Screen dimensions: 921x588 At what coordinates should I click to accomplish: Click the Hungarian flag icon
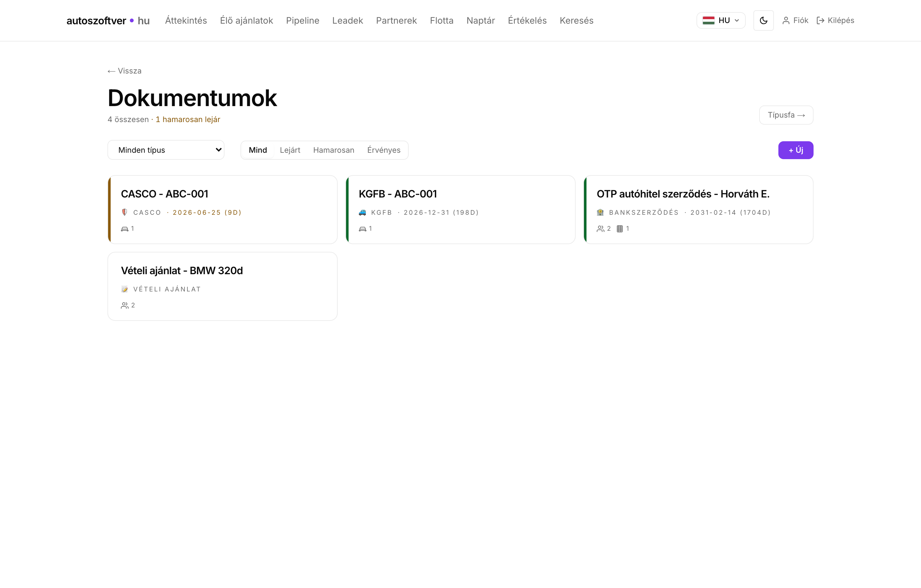click(x=708, y=20)
